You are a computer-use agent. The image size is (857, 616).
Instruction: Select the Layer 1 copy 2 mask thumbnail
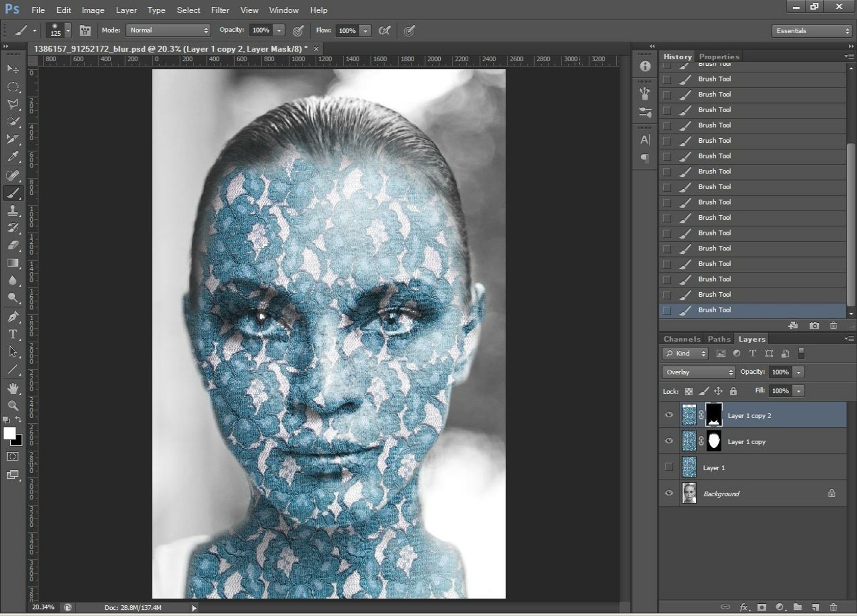(x=714, y=415)
